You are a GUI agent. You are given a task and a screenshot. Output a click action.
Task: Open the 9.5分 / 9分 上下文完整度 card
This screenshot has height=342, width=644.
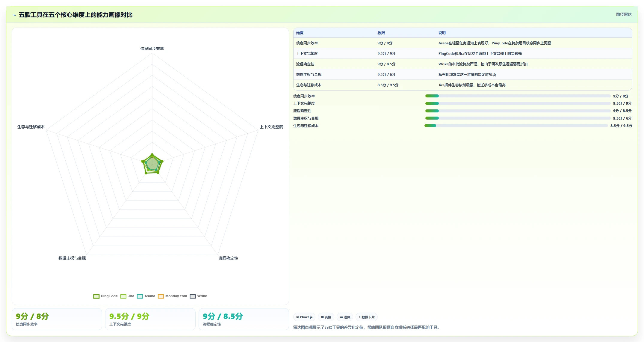pos(150,319)
